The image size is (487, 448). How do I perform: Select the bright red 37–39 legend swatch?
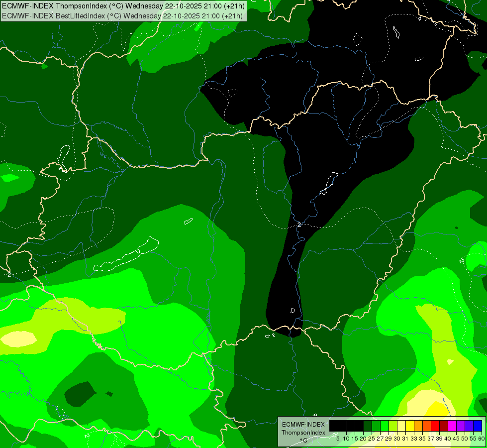435,426
